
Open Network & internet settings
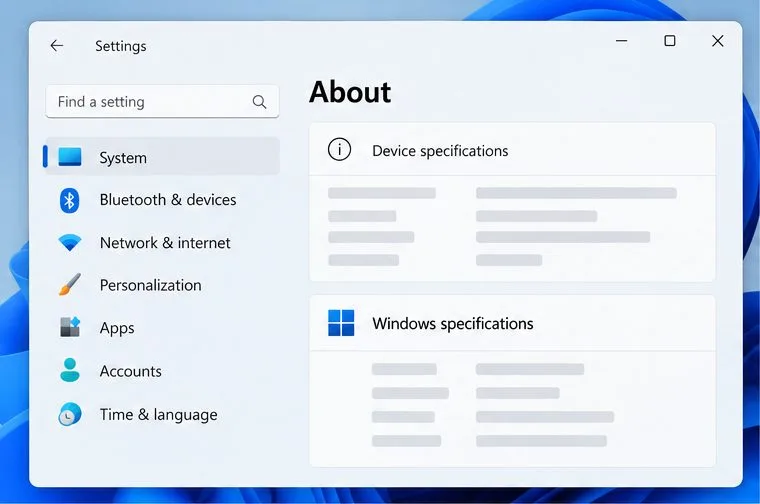[161, 242]
